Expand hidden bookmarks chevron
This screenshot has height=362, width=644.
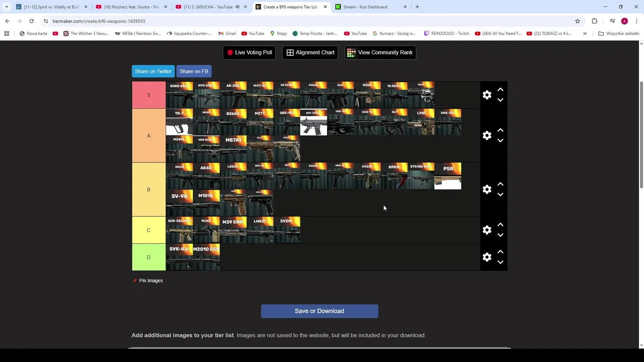[585, 34]
